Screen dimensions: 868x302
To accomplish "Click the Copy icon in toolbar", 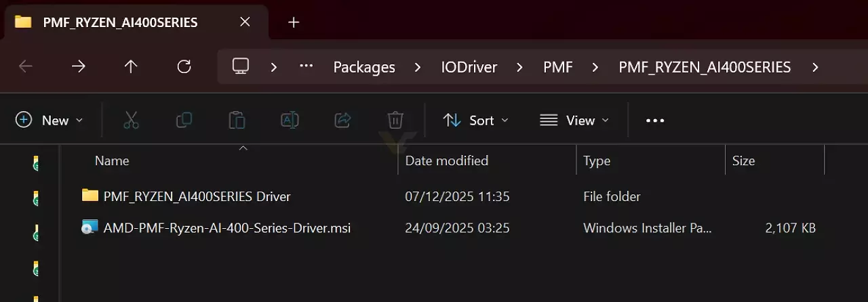I will [184, 121].
